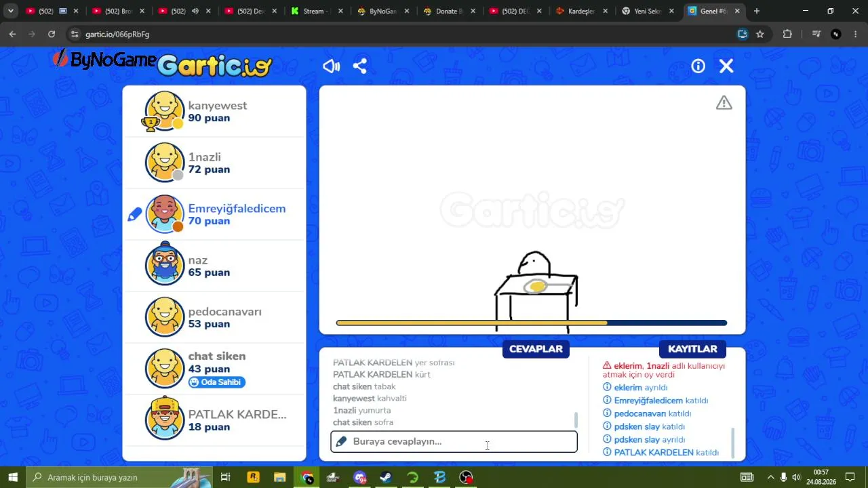868x488 pixels.
Task: Click kanyewest's '90 puan' score
Action: click(209, 118)
